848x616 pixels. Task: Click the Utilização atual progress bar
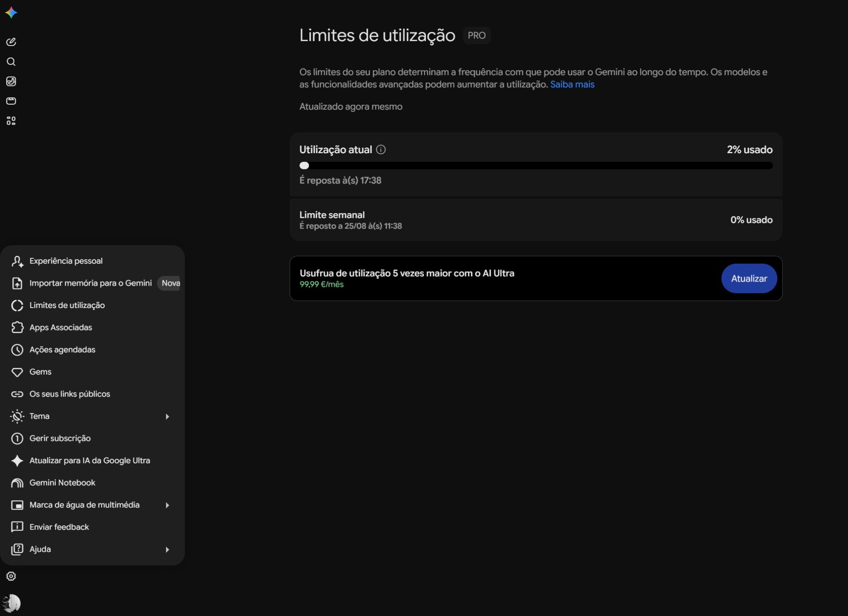point(536,166)
